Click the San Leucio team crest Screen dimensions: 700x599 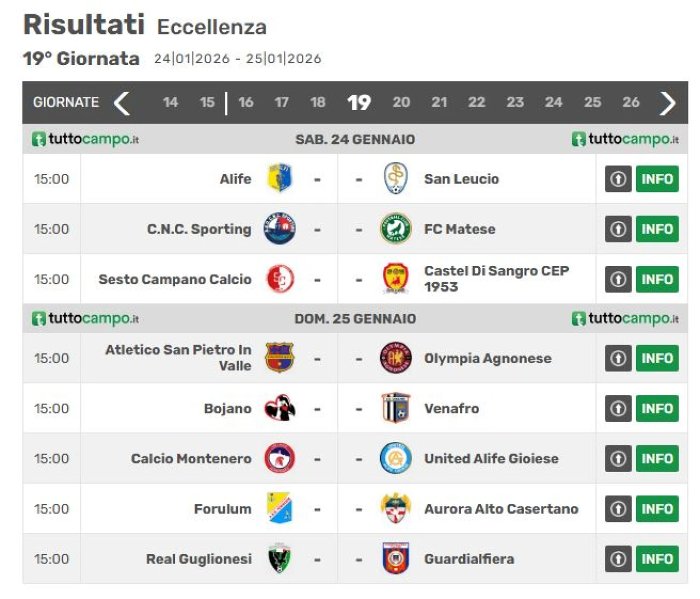pos(395,178)
